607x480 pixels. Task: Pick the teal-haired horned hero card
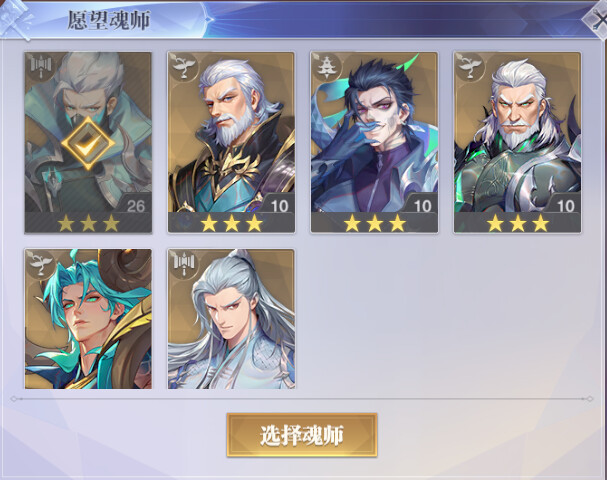[x=88, y=319]
